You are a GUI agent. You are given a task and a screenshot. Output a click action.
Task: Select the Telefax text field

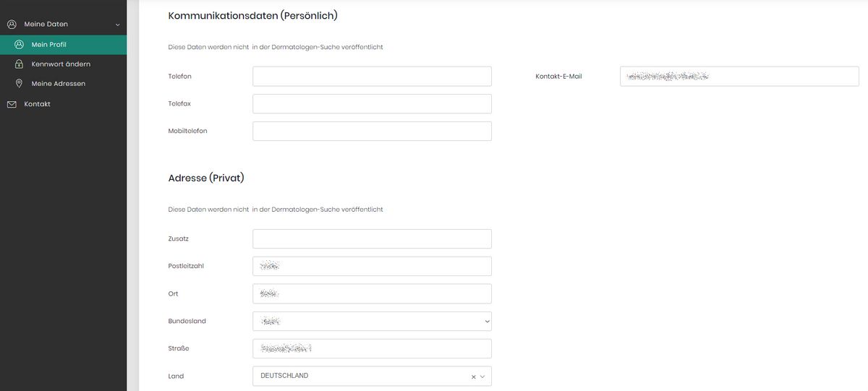pyautogui.click(x=372, y=104)
